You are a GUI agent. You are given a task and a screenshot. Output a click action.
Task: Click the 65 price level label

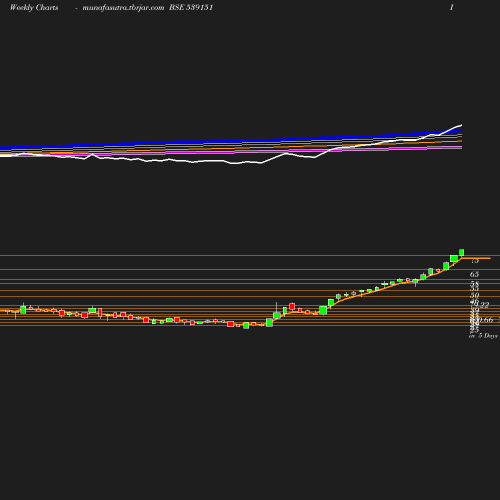tap(474, 274)
